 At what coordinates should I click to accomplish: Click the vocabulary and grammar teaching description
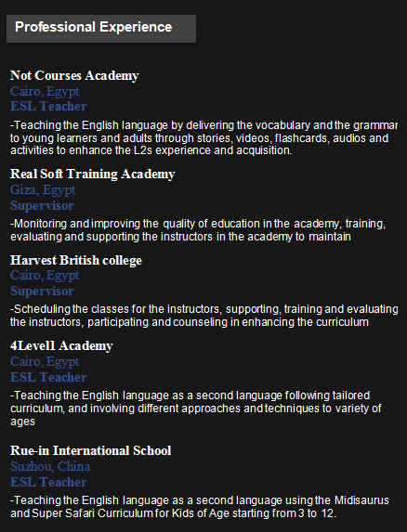[x=203, y=137]
